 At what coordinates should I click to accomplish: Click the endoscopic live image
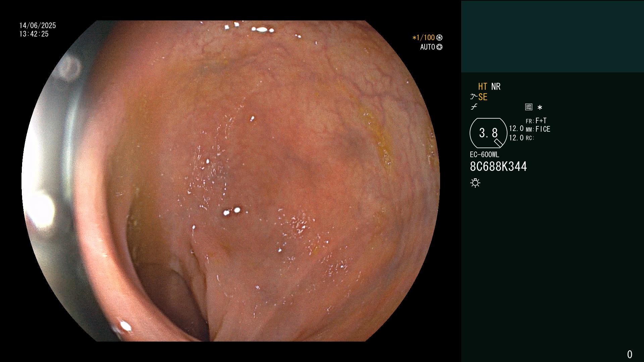pos(231,181)
